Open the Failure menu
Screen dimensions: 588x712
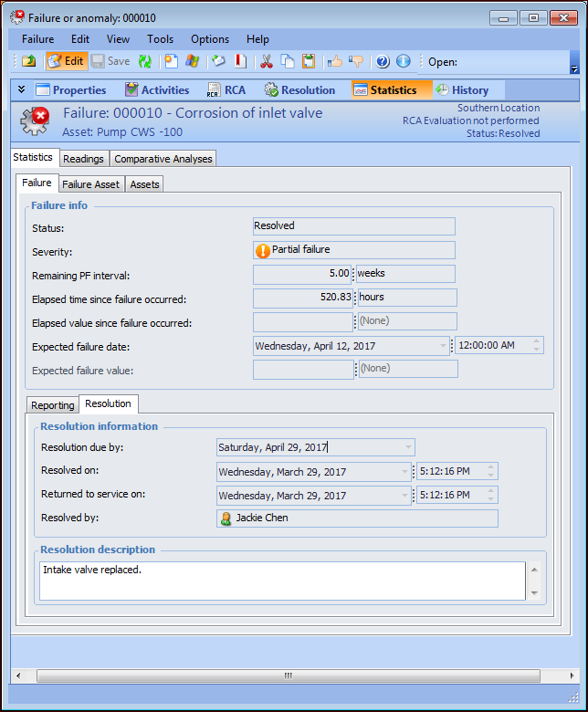[x=37, y=39]
